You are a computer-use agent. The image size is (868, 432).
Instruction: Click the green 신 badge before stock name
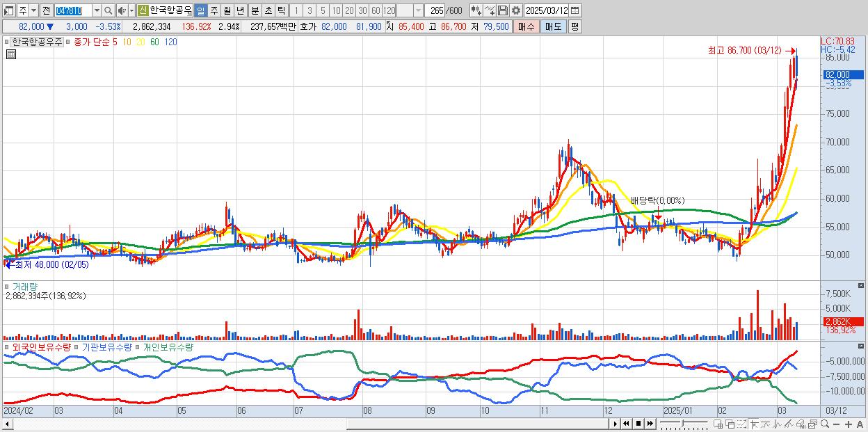coord(143,10)
